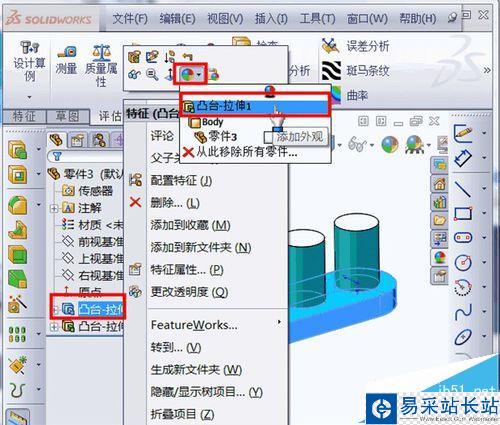Switch to the FeatureManager design tree tab

pyautogui.click(x=57, y=140)
